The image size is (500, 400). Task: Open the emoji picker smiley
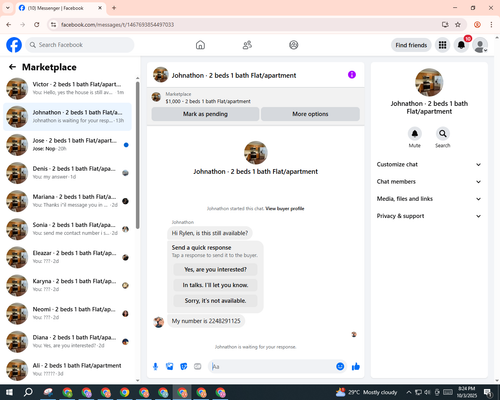[340, 367]
